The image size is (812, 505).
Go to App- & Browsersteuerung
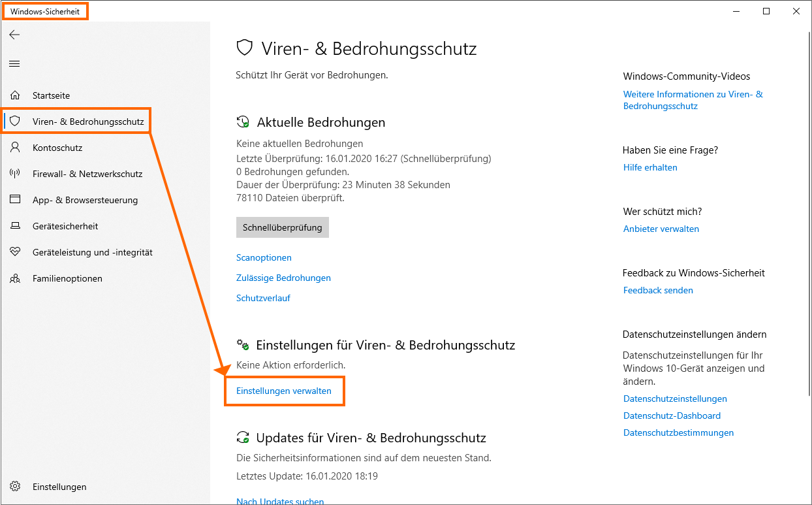tap(85, 200)
